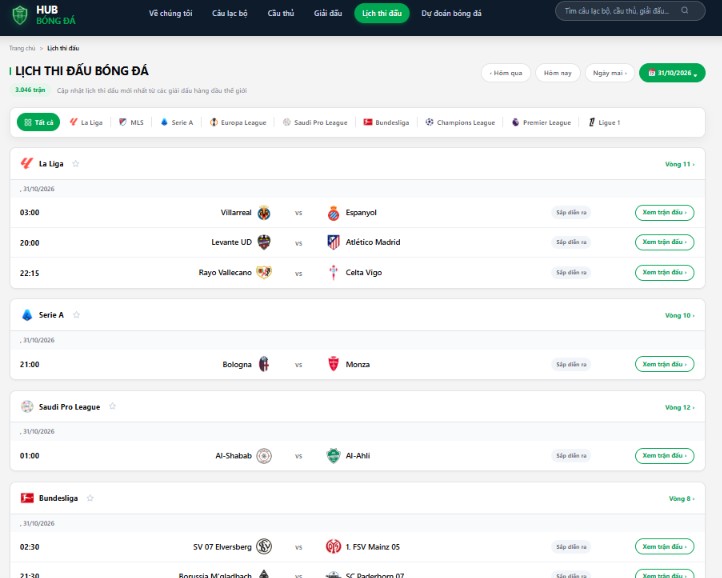View Villarreal vs Espanyol match details
The image size is (722, 578).
pos(664,212)
